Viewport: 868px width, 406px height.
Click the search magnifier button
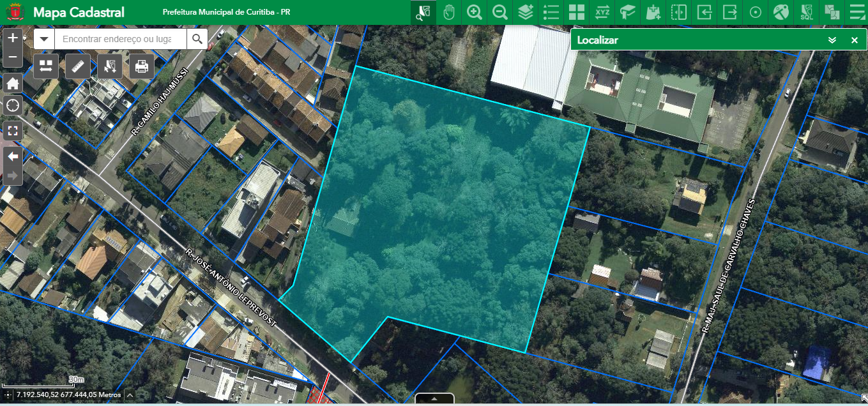[197, 40]
